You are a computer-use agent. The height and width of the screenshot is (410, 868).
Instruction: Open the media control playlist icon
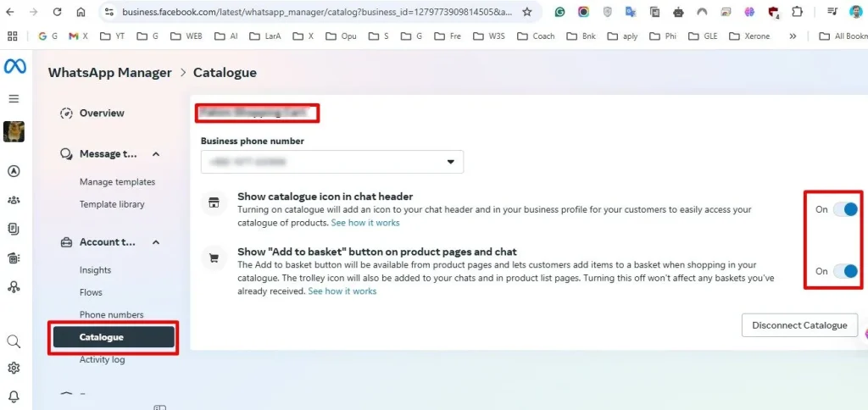tap(832, 12)
